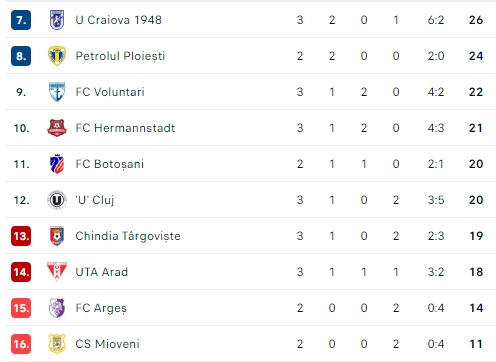496x362 pixels.
Task: Click the FC Voluntari club crest
Action: [x=57, y=92]
